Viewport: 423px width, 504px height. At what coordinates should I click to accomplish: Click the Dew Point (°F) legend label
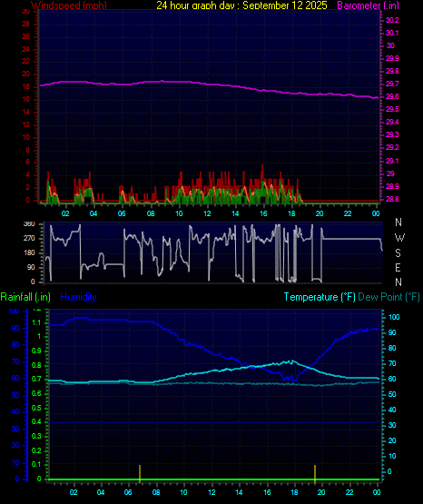[389, 297]
